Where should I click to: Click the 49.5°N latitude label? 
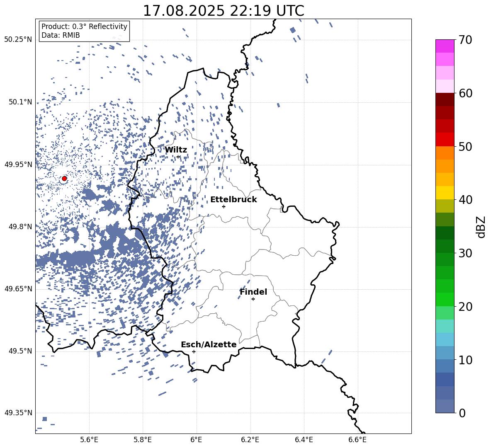[x=20, y=351]
